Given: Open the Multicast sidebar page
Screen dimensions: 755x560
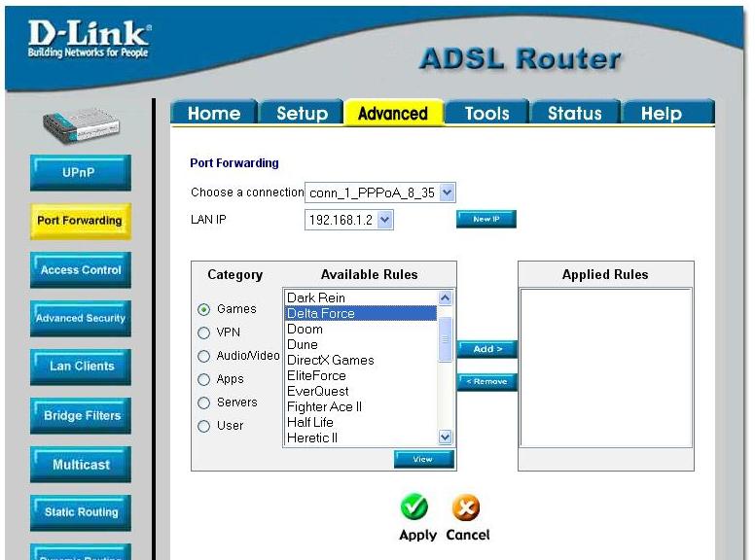Looking at the screenshot, I should click(81, 465).
